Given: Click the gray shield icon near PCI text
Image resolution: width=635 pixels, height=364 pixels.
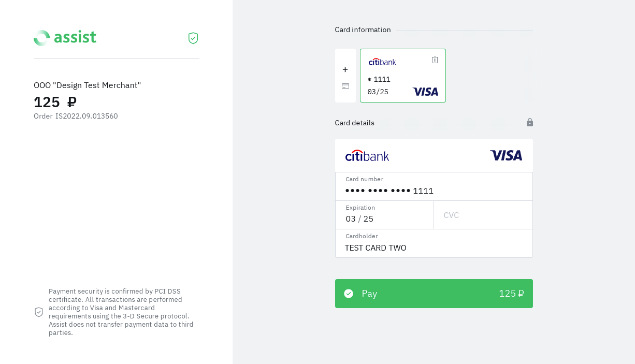Looking at the screenshot, I should pyautogui.click(x=39, y=312).
